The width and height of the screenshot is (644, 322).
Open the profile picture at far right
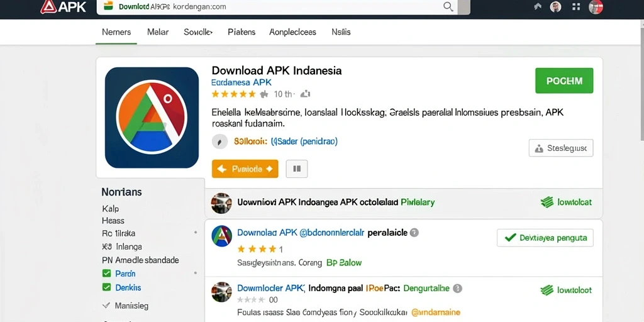596,6
